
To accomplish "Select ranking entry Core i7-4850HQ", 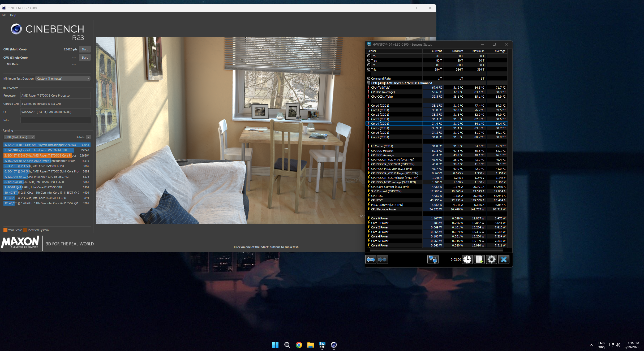I will click(x=47, y=198).
